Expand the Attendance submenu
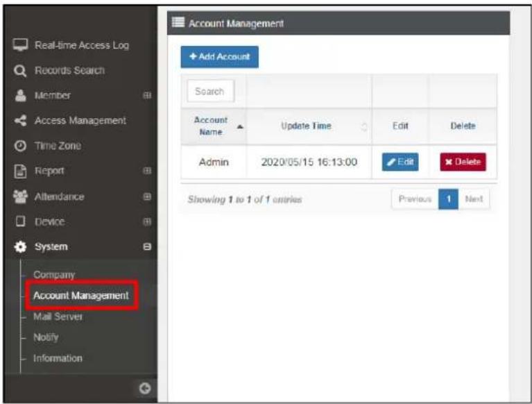This screenshot has width=532, height=404. click(147, 196)
